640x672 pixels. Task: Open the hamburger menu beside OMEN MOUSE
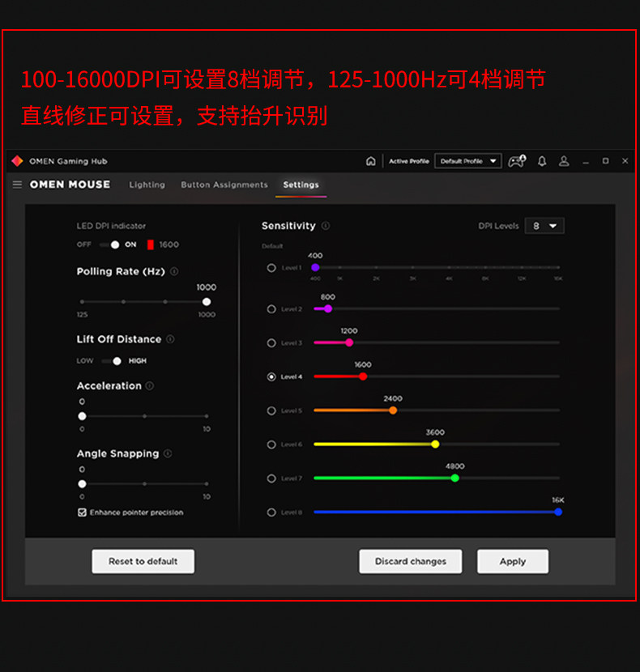tap(17, 185)
